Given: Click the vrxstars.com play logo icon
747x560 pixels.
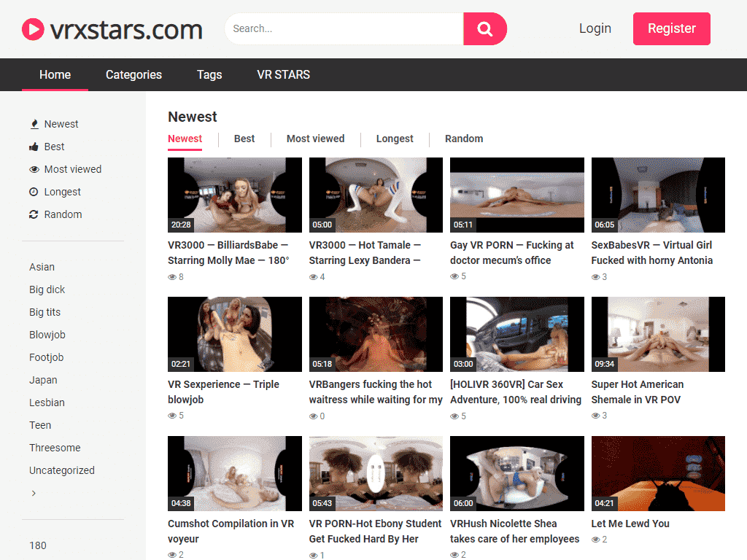Looking at the screenshot, I should click(x=34, y=29).
